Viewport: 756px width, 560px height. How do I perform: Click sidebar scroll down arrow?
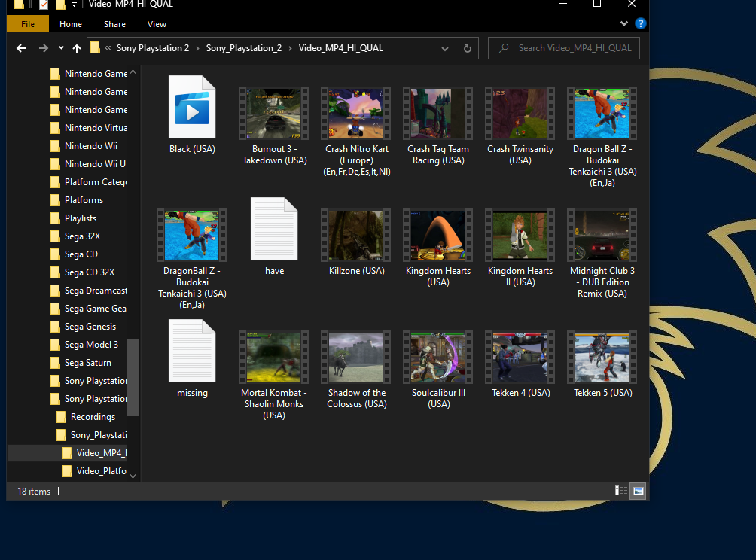133,476
